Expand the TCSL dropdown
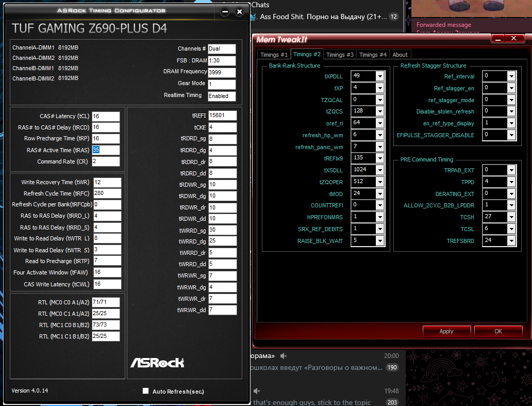 511,229
